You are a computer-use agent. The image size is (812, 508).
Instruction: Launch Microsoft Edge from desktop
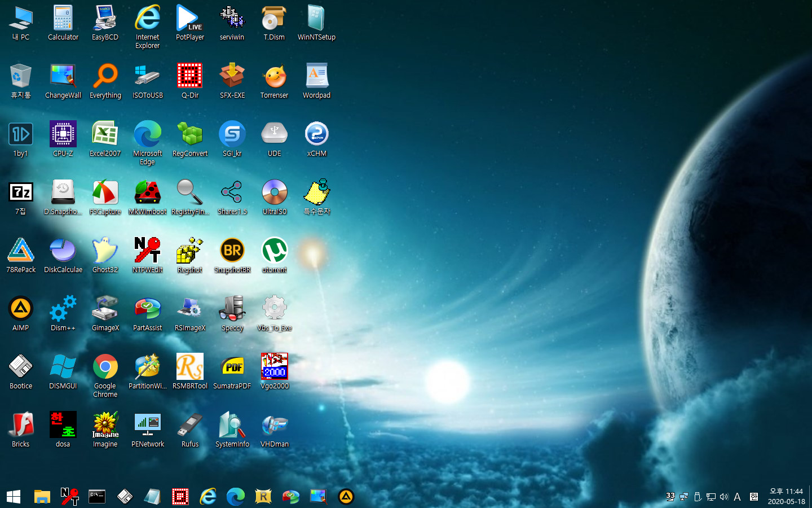148,143
